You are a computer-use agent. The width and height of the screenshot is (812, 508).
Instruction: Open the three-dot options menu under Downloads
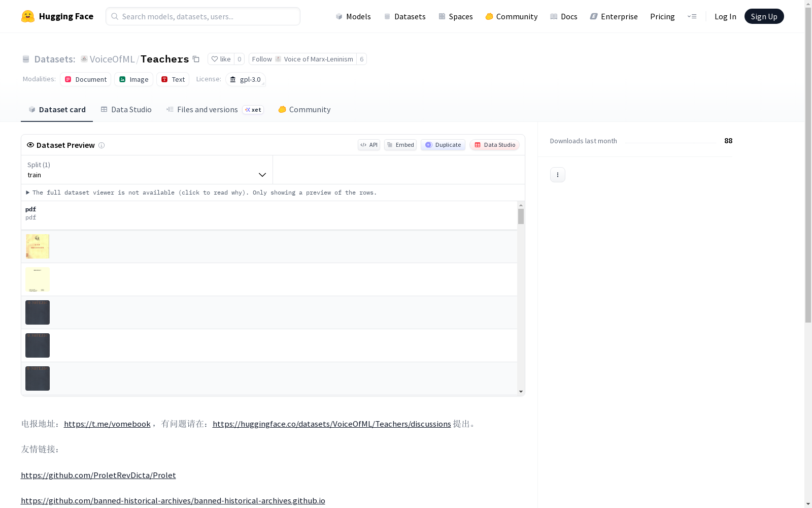click(558, 175)
